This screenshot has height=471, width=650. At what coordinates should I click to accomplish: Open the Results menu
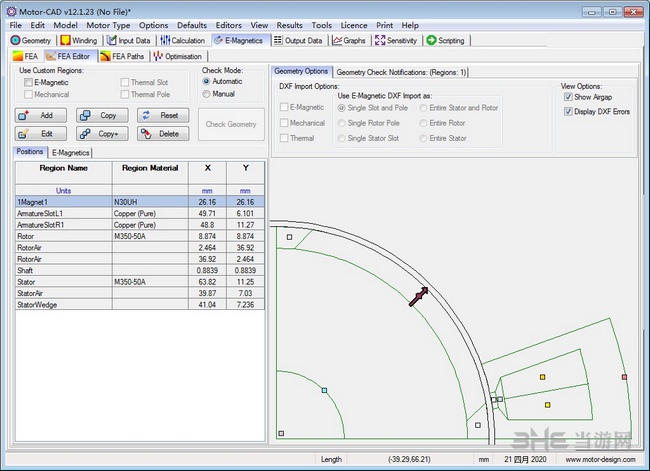pyautogui.click(x=289, y=25)
